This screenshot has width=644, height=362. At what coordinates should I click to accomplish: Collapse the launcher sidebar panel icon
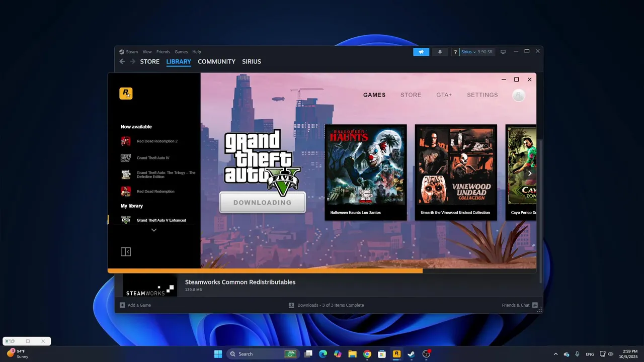point(126,251)
